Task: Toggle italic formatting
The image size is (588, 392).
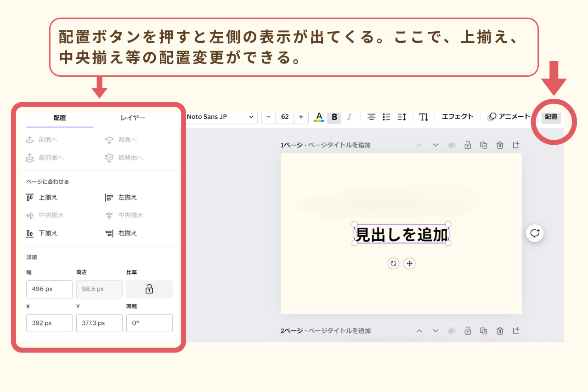Action: [349, 117]
